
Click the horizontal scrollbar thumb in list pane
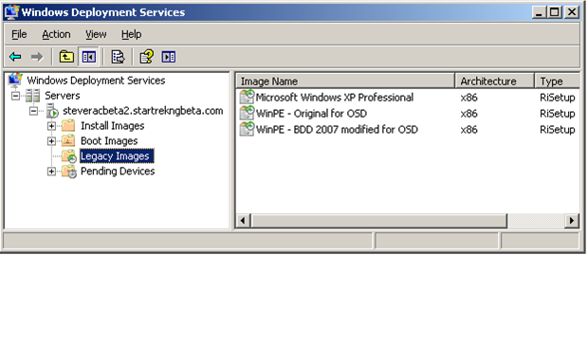point(378,221)
